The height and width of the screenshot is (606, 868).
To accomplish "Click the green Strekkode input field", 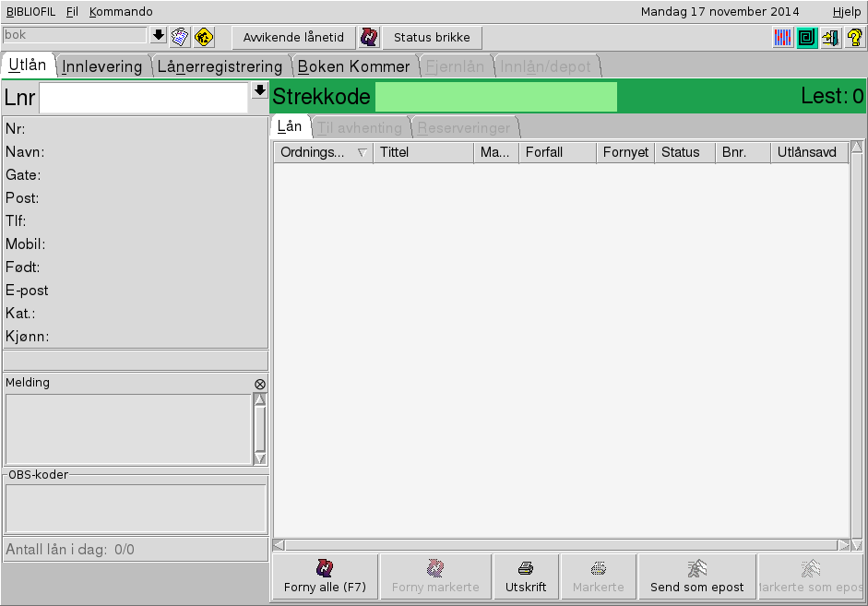I will (x=495, y=97).
